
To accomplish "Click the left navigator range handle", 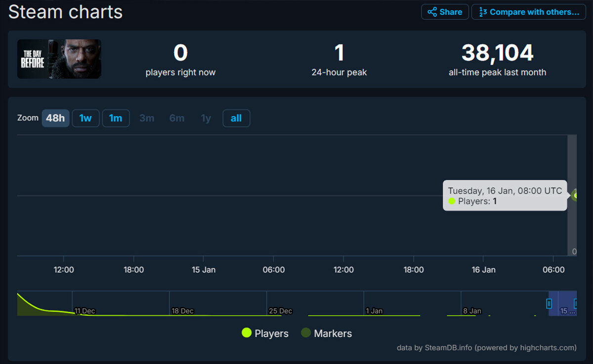I will tap(549, 303).
